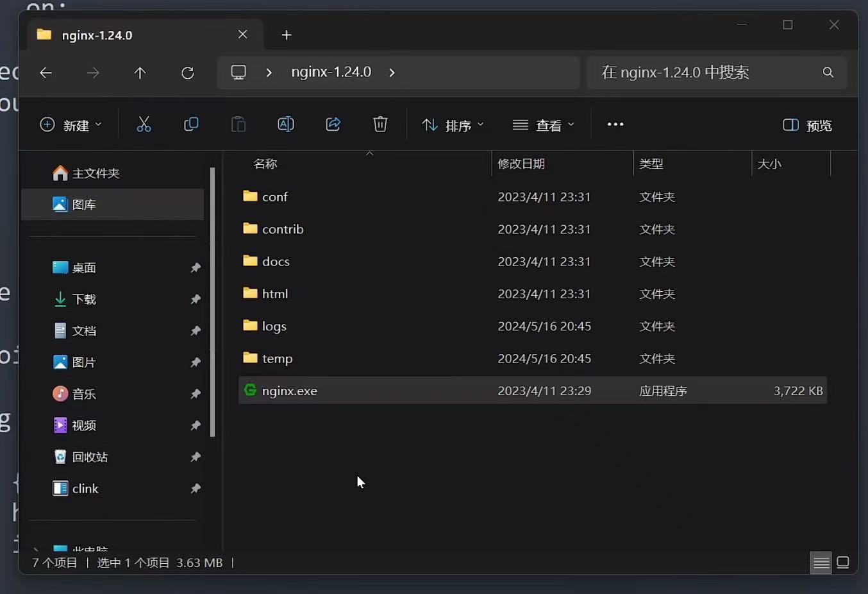Click the search magnifier icon
The width and height of the screenshot is (868, 594).
pyautogui.click(x=828, y=72)
